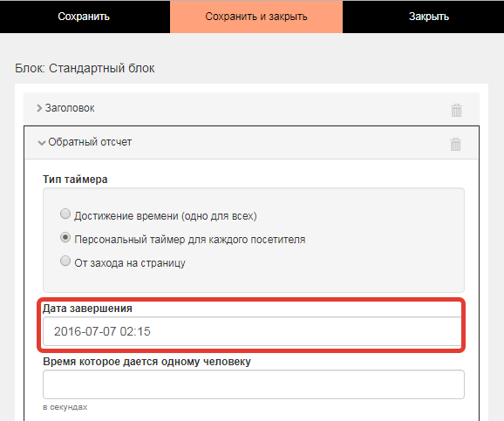Click the Блок: Стандартный блок title
Viewport: 504px width, 421px height.
tap(85, 68)
